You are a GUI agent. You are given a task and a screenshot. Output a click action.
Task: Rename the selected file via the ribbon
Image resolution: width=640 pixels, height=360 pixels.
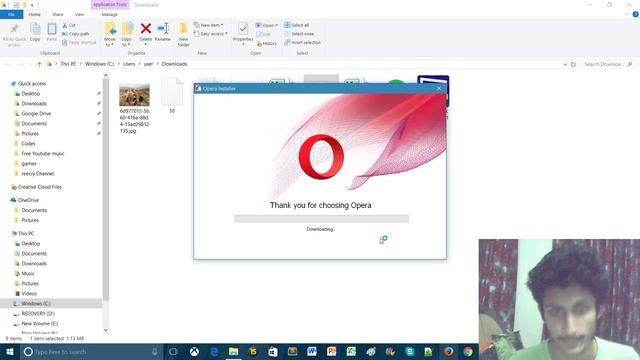(163, 32)
